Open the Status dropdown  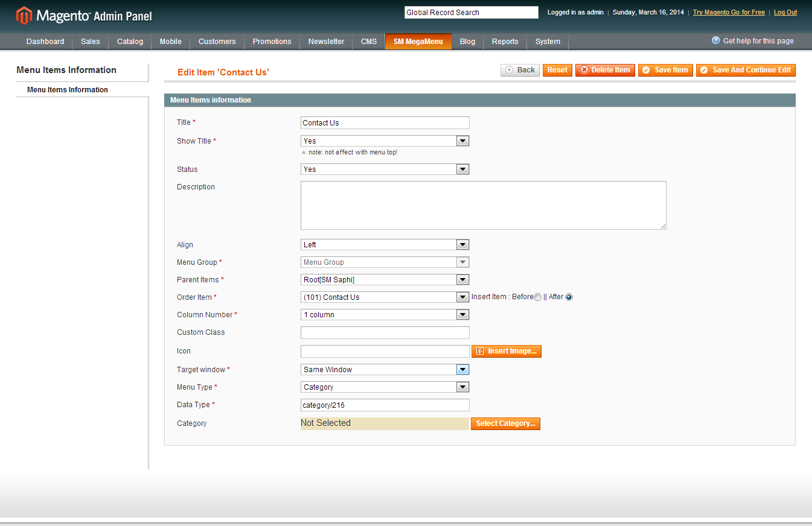pos(385,169)
